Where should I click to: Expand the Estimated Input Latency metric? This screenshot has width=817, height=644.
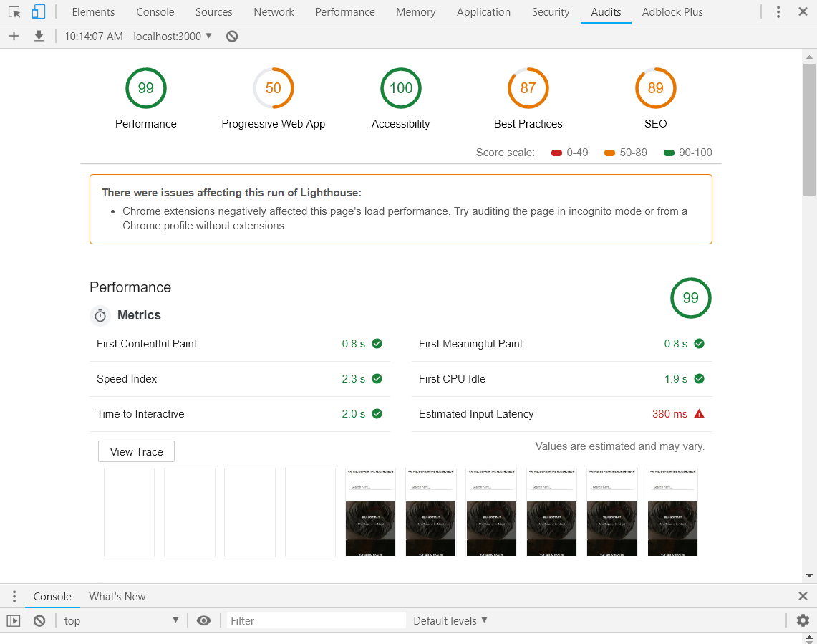[561, 414]
